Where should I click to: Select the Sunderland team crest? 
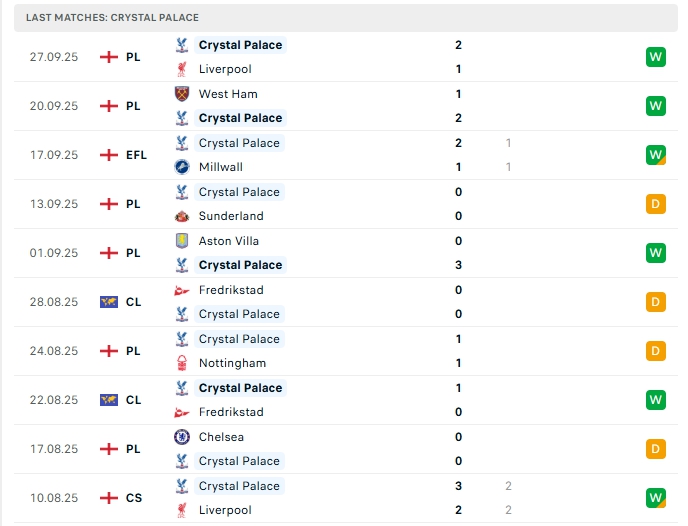[x=182, y=216]
